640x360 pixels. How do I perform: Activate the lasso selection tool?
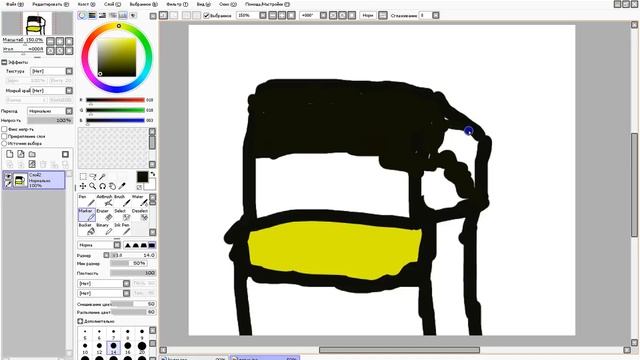tap(93, 176)
